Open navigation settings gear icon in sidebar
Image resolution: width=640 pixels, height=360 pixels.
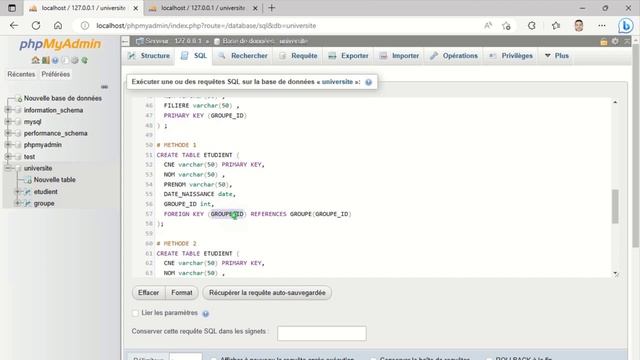coord(75,60)
